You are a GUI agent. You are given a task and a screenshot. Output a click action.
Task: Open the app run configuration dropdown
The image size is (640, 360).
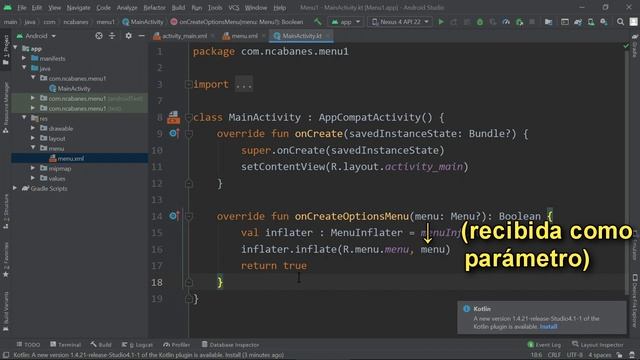[345, 22]
